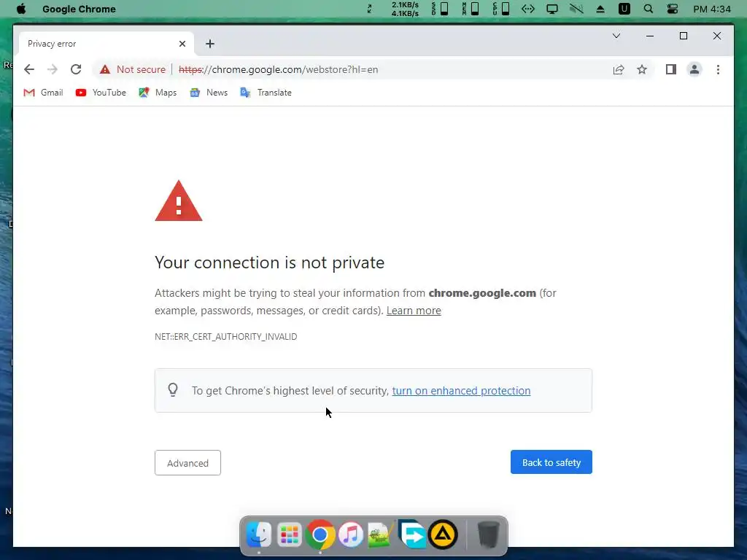Click the Learn more link

(414, 311)
